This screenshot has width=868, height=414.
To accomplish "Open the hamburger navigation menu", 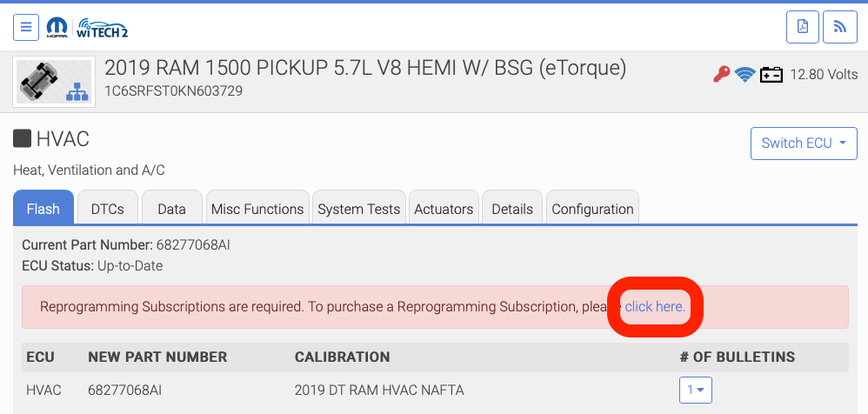I will click(26, 27).
